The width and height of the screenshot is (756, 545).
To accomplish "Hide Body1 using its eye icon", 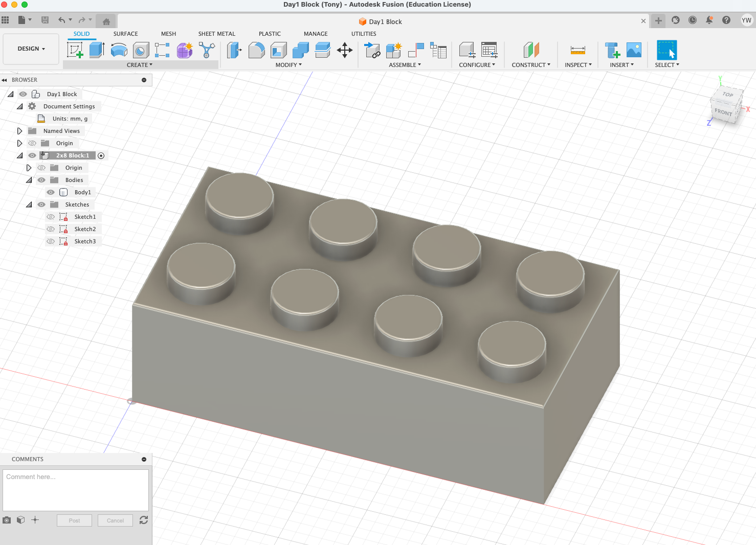I will [51, 192].
